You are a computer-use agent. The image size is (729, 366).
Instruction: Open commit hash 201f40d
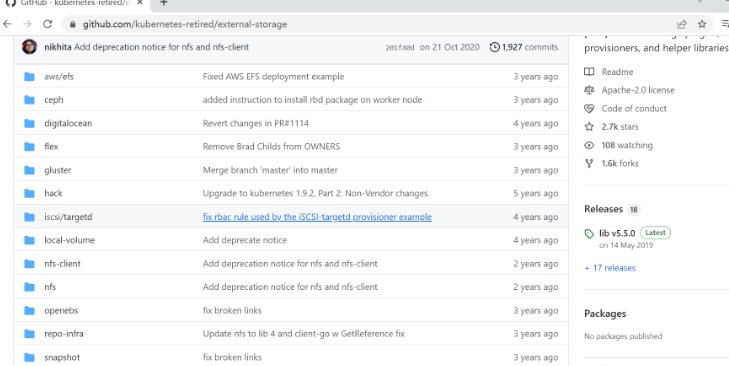[x=399, y=47]
